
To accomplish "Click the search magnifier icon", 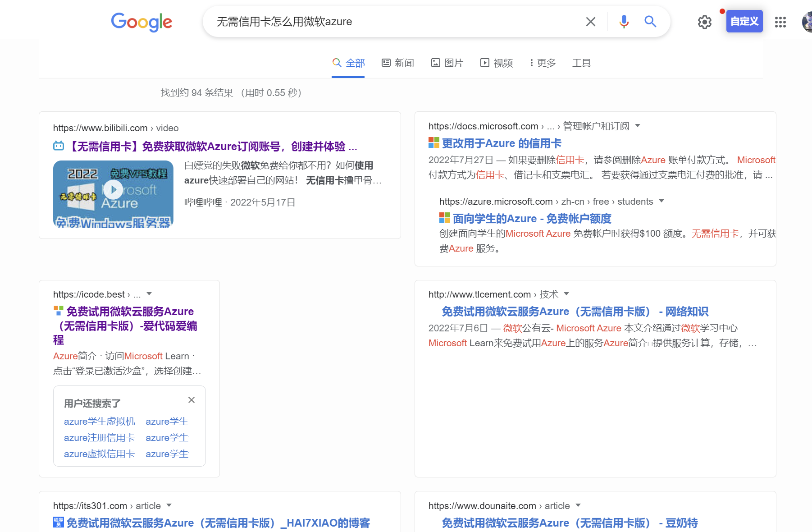I will coord(650,21).
